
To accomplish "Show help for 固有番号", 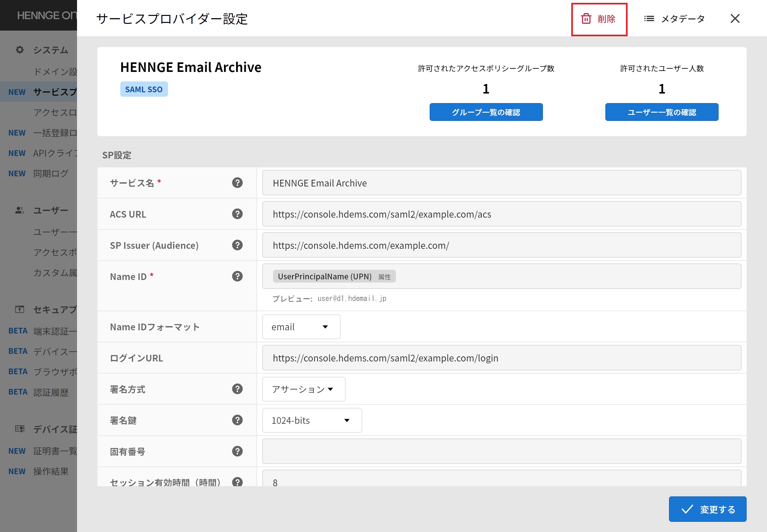I will coord(237,451).
